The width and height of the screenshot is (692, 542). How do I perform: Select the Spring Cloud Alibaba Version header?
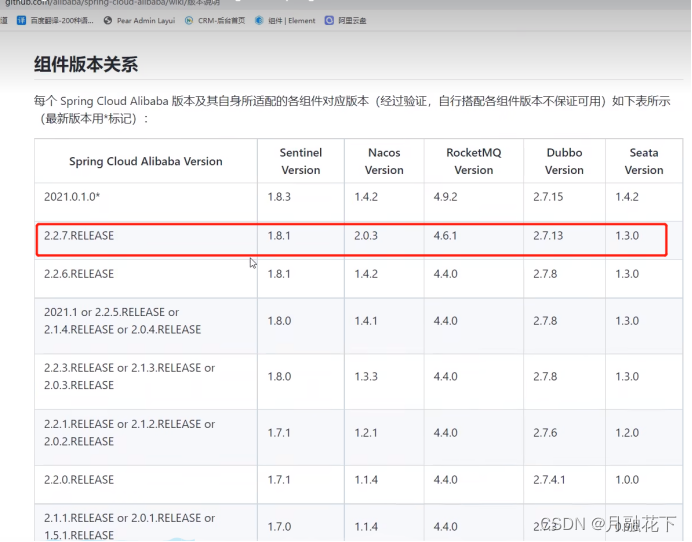pyautogui.click(x=146, y=161)
